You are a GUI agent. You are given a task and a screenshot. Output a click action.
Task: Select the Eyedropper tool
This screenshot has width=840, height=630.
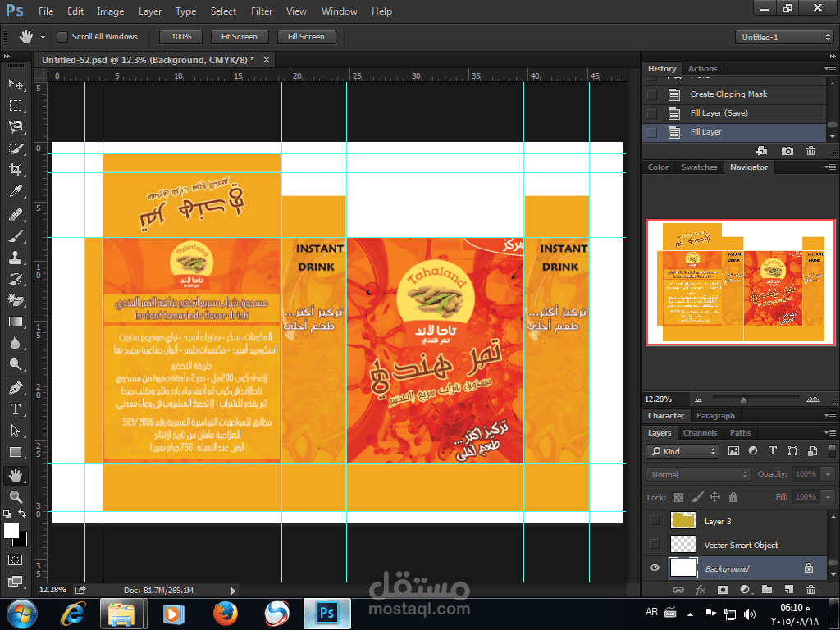pyautogui.click(x=16, y=192)
